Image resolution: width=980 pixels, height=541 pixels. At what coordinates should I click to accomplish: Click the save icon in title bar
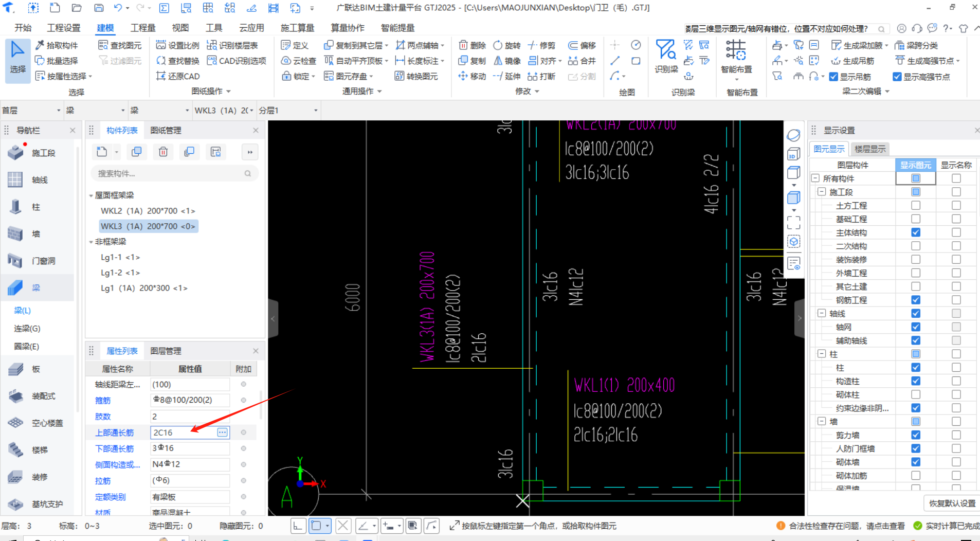99,8
